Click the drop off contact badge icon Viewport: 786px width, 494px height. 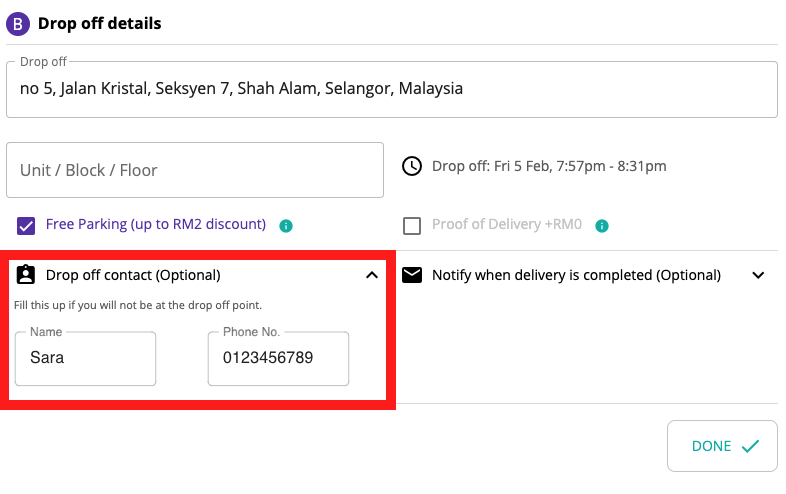point(26,275)
